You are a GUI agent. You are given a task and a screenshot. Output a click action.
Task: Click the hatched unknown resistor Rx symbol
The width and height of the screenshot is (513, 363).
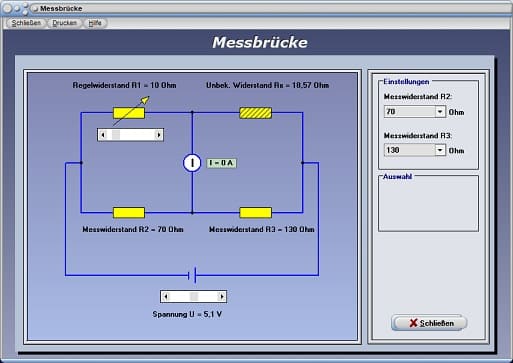tap(256, 113)
